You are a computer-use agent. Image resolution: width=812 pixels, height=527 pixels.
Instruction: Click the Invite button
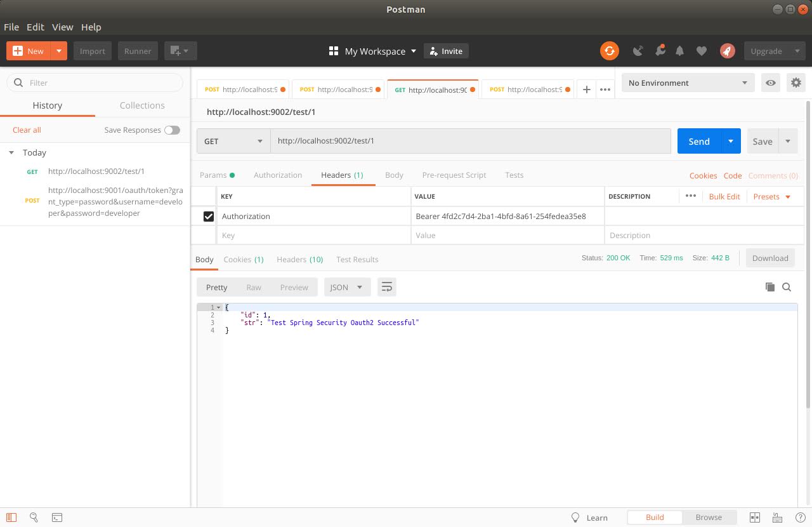pos(446,51)
